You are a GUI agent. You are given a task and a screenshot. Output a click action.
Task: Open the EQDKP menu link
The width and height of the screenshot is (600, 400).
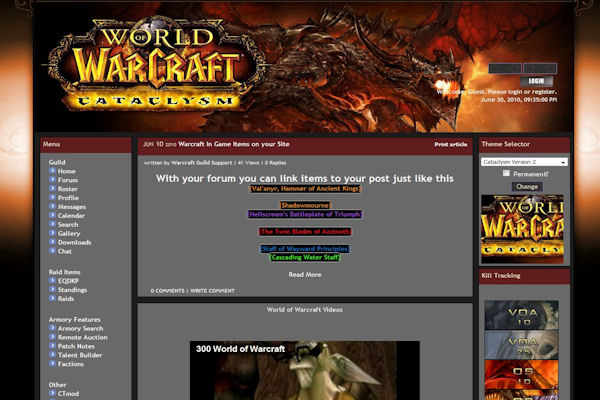[68, 281]
